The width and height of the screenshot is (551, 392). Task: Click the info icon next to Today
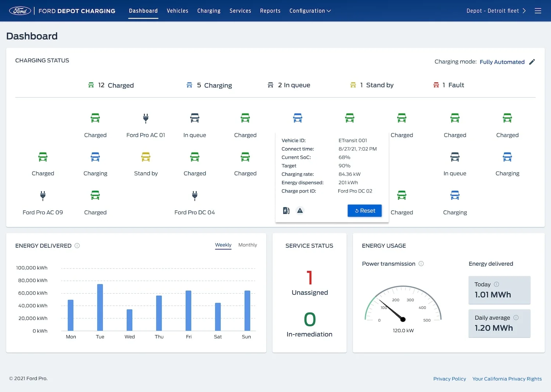[x=496, y=284]
